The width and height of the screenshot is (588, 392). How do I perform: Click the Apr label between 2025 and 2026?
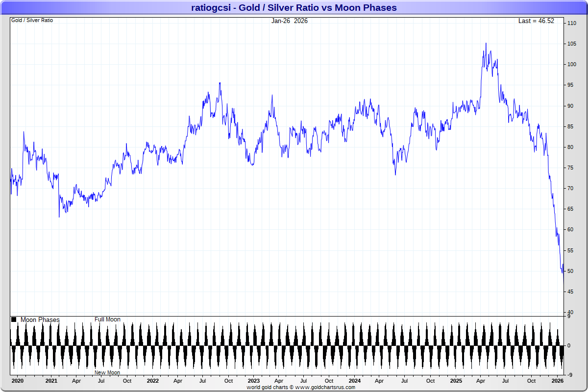pos(481,381)
